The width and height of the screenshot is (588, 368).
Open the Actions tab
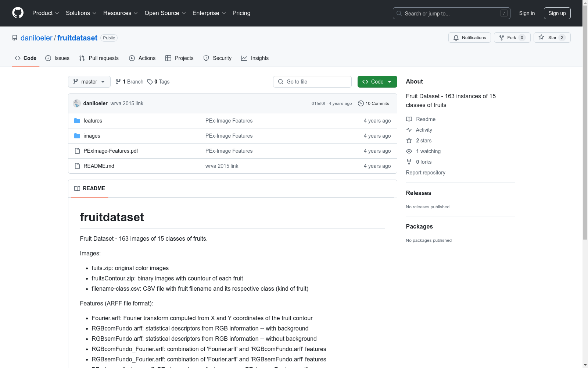pyautogui.click(x=142, y=58)
